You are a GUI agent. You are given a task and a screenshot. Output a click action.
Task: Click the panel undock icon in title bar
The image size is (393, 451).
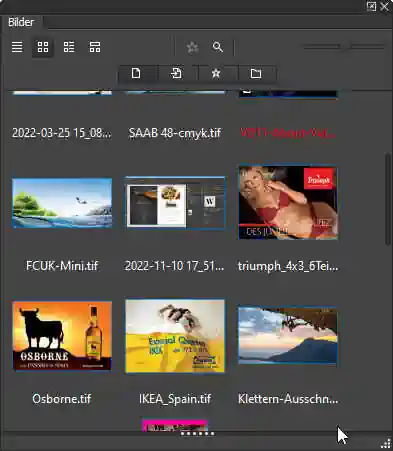point(371,6)
